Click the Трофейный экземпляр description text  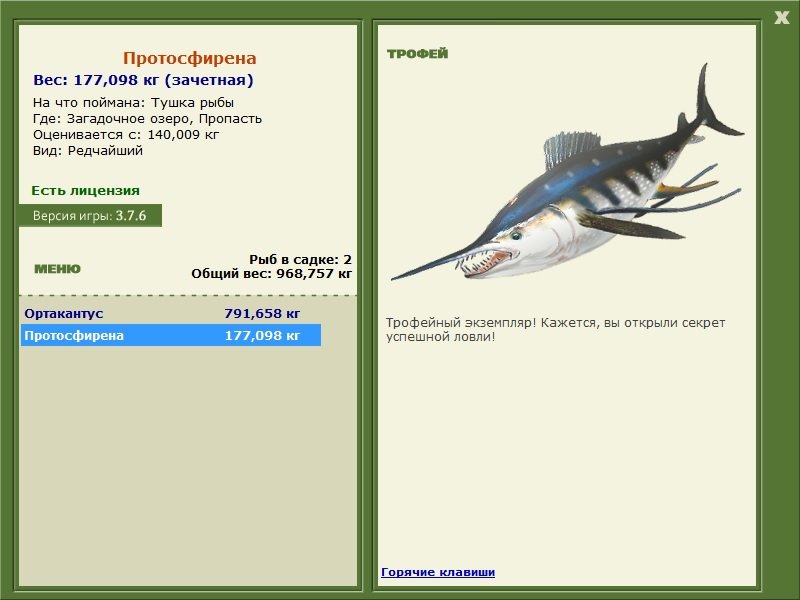(555, 330)
